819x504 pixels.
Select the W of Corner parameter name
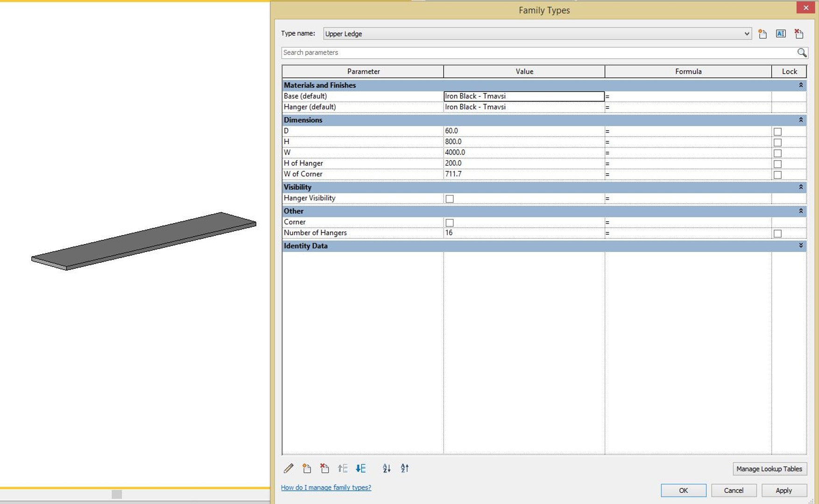click(x=303, y=174)
